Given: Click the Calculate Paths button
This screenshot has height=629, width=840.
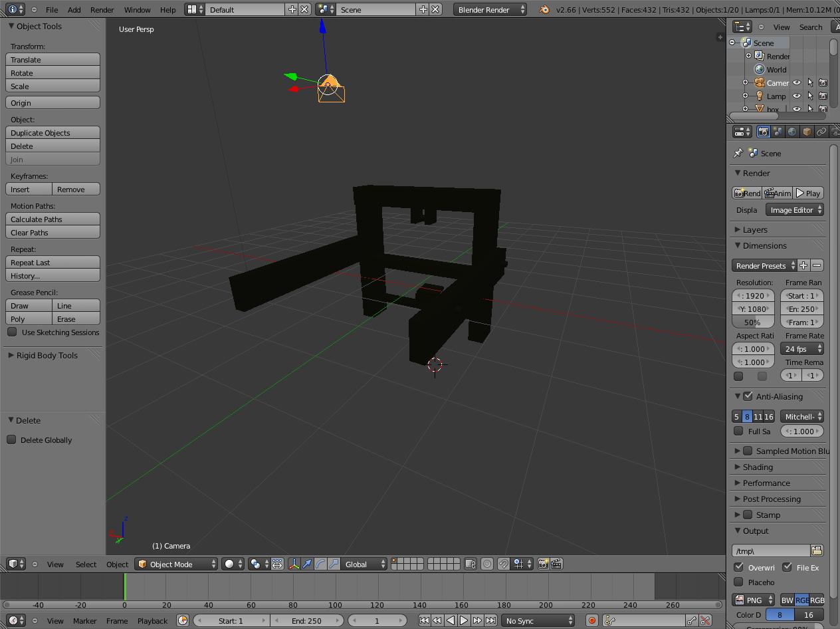Looking at the screenshot, I should coord(53,219).
